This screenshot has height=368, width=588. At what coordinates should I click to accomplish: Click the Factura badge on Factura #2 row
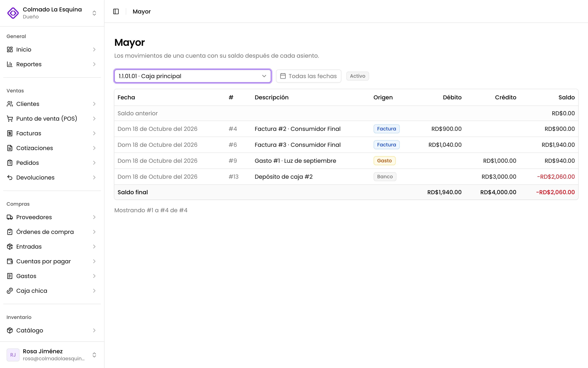pos(386,129)
